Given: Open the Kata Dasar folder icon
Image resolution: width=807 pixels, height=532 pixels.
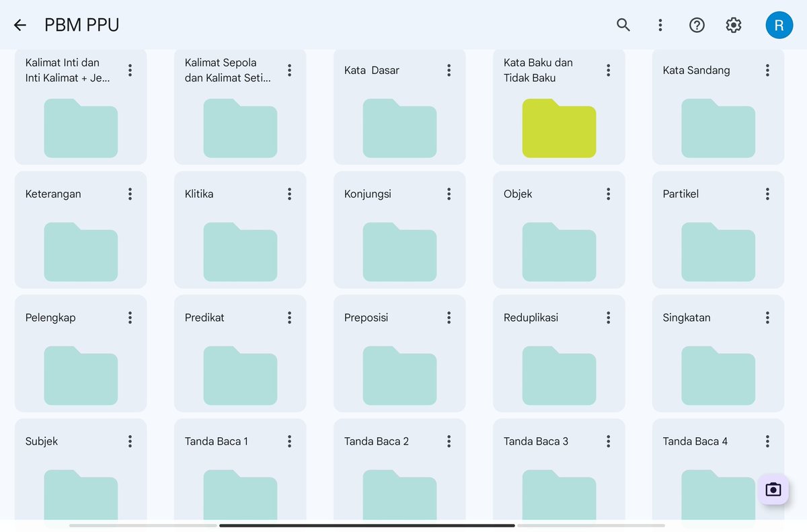Looking at the screenshot, I should (x=399, y=128).
